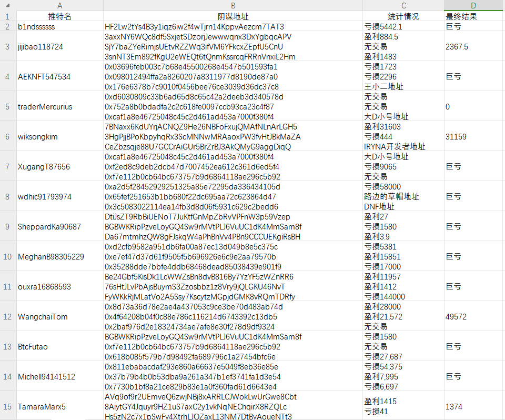The height and width of the screenshot is (420, 505).
Task: Click traderMercurius result cell showing 0
Action: 473,106
